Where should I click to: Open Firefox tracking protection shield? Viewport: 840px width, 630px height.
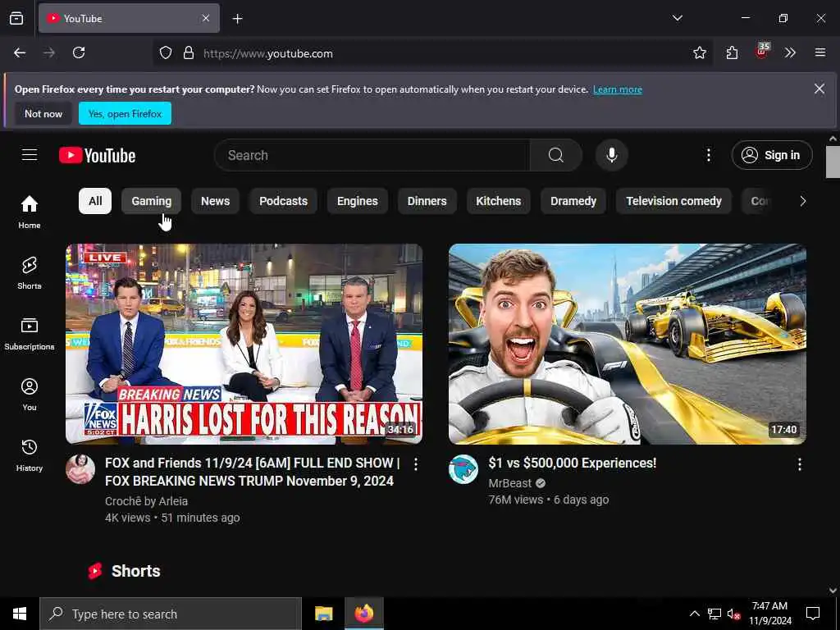[x=166, y=53]
